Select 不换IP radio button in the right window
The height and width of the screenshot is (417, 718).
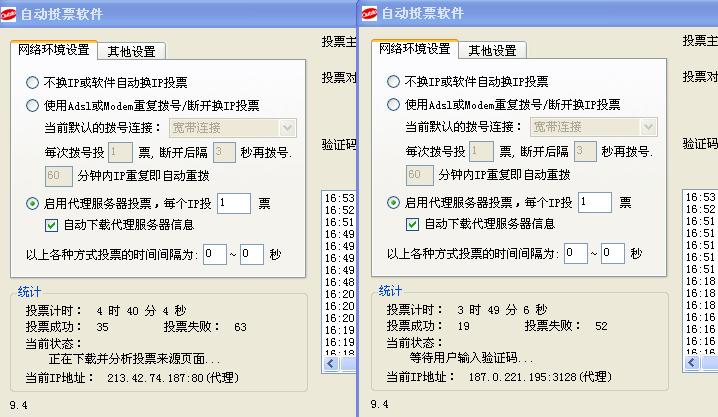tap(393, 83)
